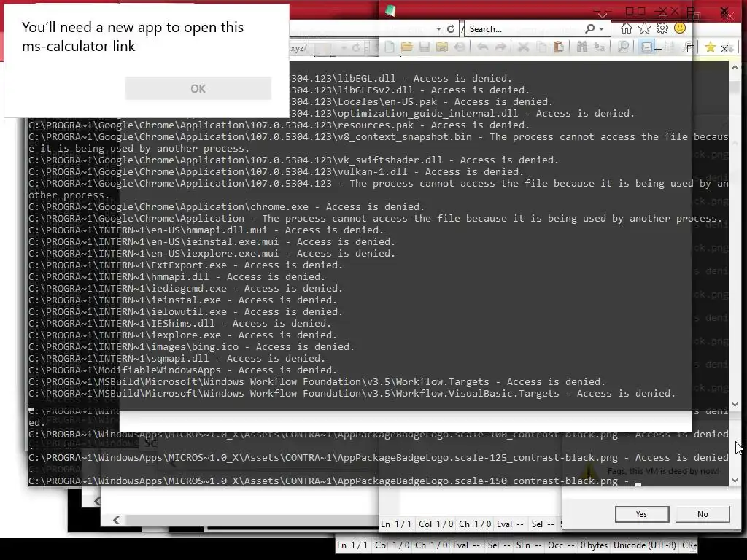
Task: Click 'Unicode (UTF-8)' encoding in status bar
Action: 644,545
